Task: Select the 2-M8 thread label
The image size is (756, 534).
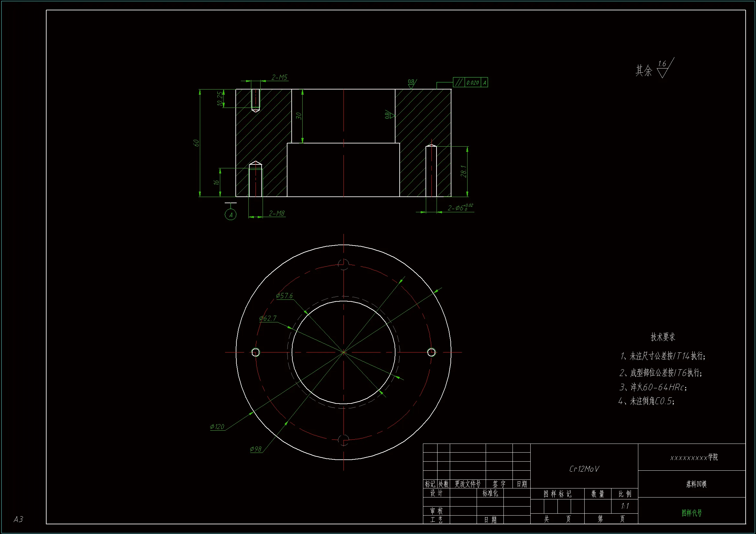Action: (x=276, y=213)
